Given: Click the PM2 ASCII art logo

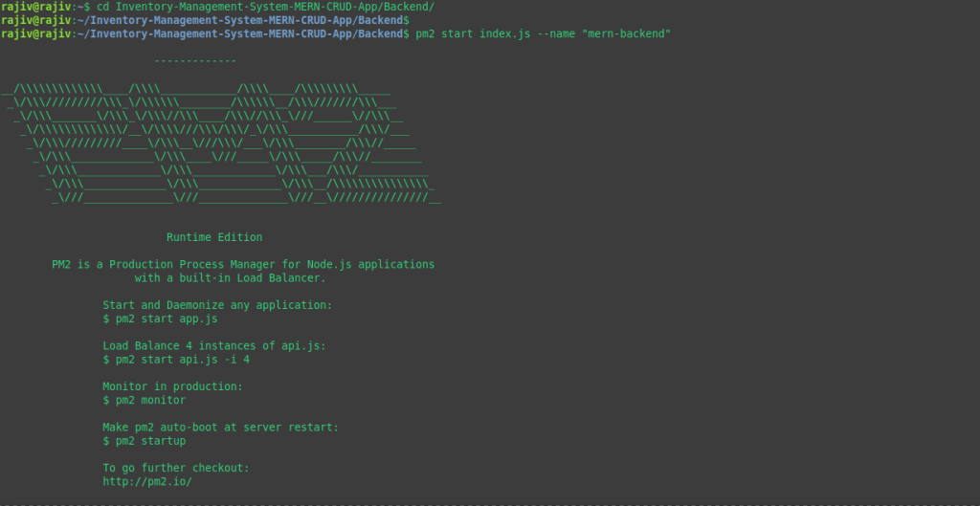Looking at the screenshot, I should point(221,143).
